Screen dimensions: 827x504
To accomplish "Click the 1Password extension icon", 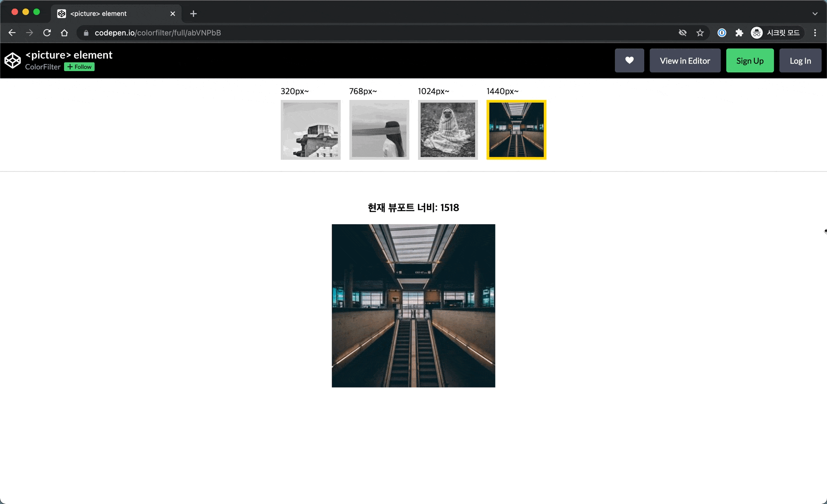I will click(x=722, y=33).
